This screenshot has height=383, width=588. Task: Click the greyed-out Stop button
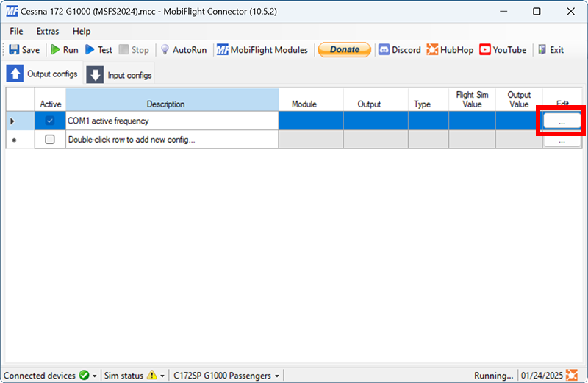134,49
